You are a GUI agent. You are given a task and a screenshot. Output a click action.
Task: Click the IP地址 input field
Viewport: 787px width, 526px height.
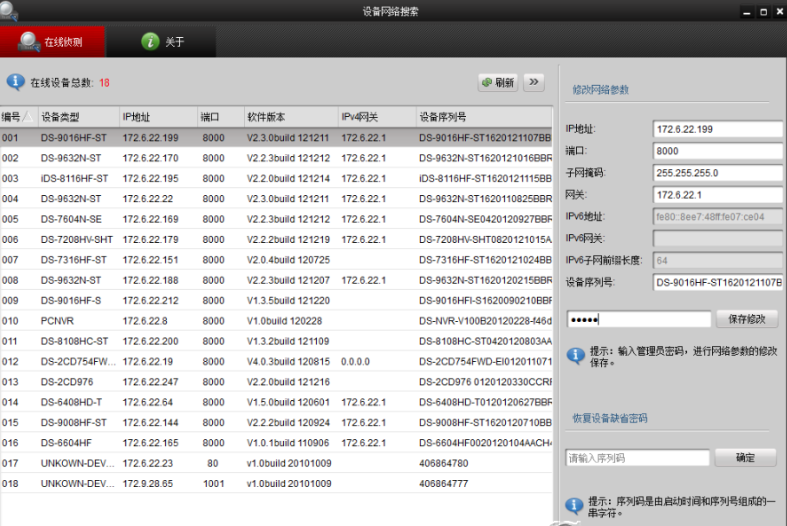coord(716,129)
